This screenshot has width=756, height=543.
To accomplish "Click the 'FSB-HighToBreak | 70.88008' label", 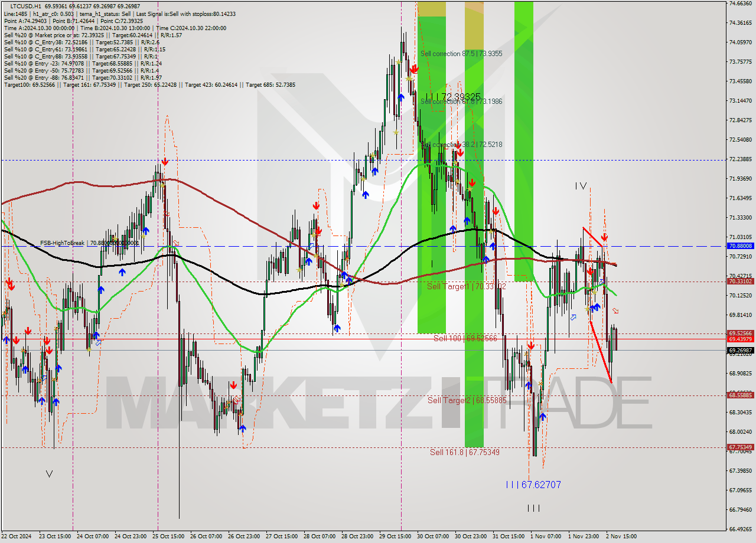I will (90, 243).
